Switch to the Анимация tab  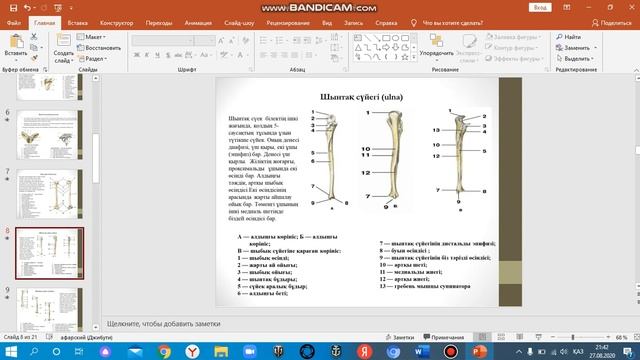tap(198, 23)
